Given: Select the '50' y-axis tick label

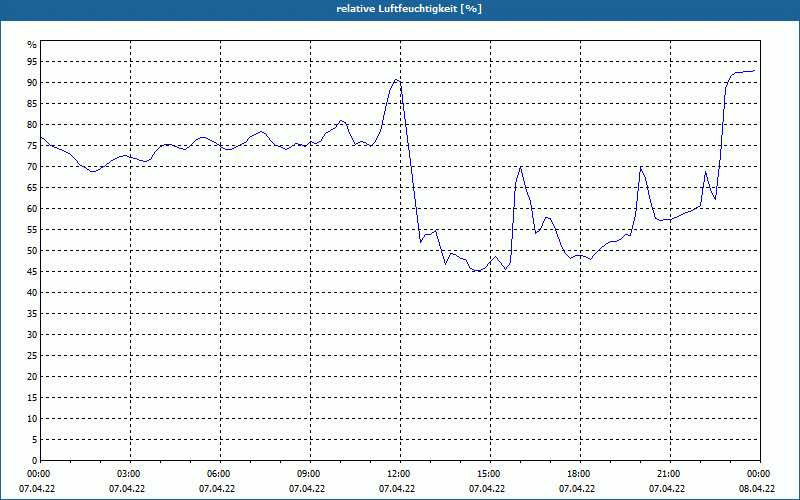Looking at the screenshot, I should click(32, 251).
